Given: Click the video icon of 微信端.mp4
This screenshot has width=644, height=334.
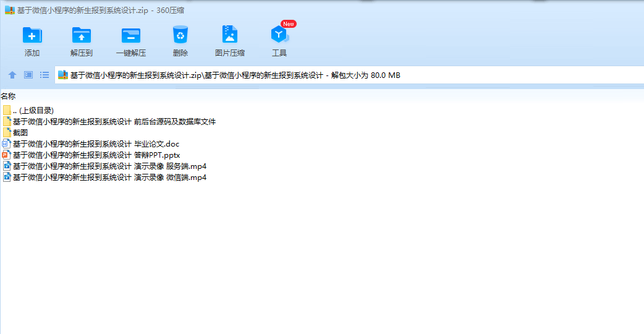Looking at the screenshot, I should coord(7,177).
